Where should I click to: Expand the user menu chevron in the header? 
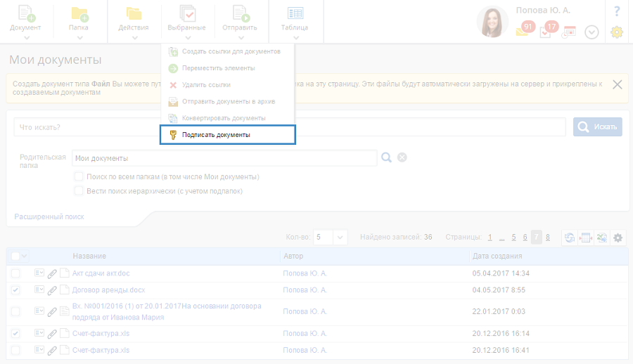tap(592, 32)
